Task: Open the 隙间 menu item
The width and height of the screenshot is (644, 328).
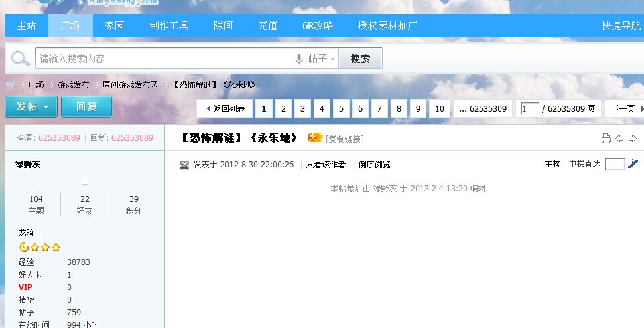Action: 223,25
